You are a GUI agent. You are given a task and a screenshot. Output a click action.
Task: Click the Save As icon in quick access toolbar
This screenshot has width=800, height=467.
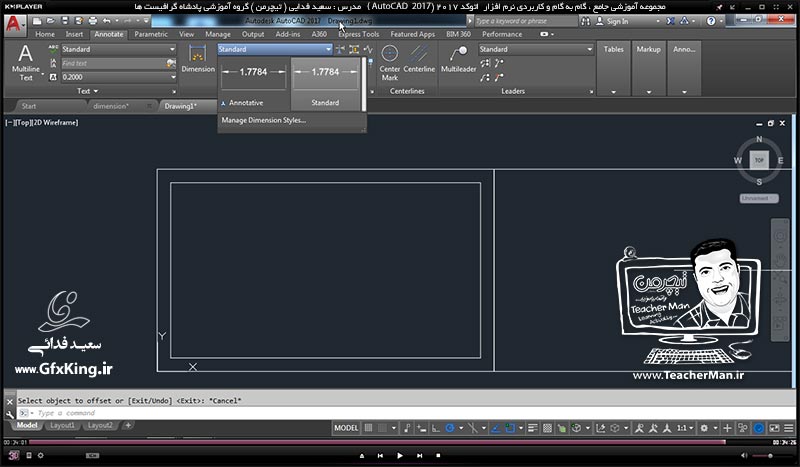(x=79, y=21)
